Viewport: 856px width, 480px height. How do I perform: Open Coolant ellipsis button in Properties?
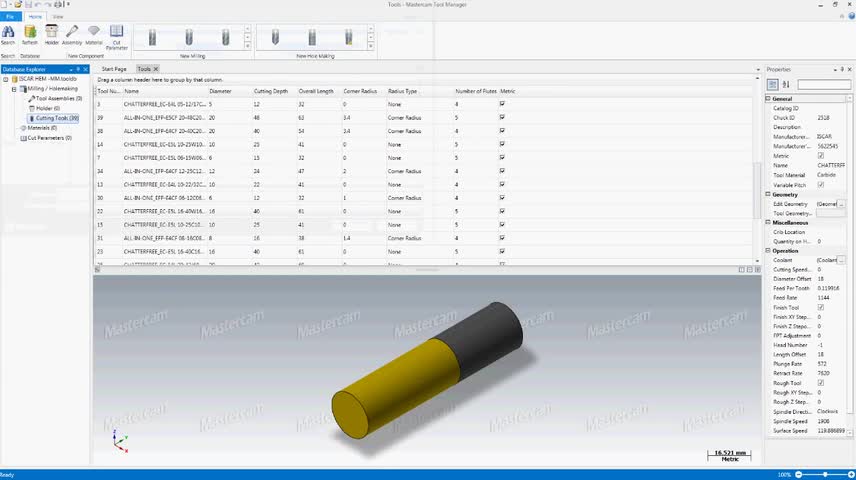pyautogui.click(x=841, y=260)
